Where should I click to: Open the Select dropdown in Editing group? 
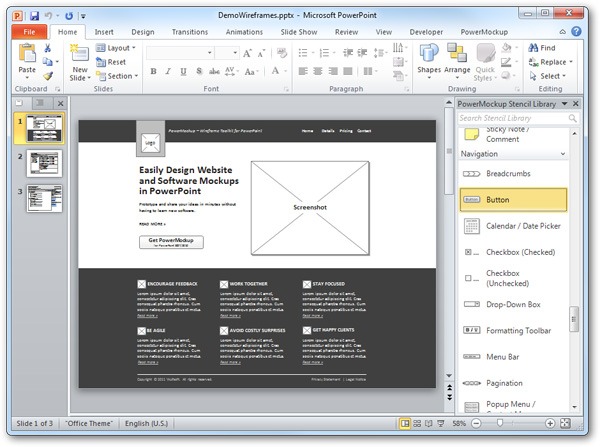[548, 76]
